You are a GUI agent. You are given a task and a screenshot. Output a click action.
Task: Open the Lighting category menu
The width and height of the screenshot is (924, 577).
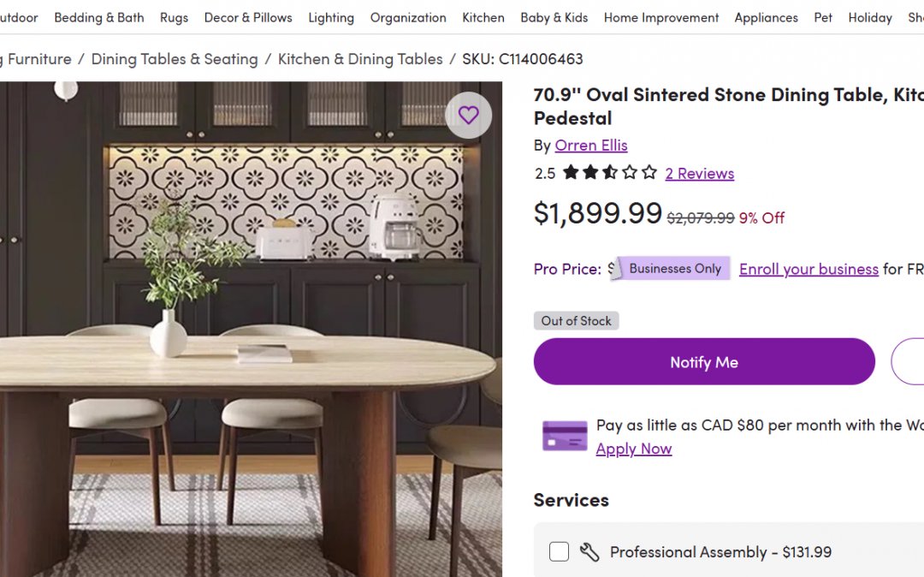pyautogui.click(x=331, y=17)
